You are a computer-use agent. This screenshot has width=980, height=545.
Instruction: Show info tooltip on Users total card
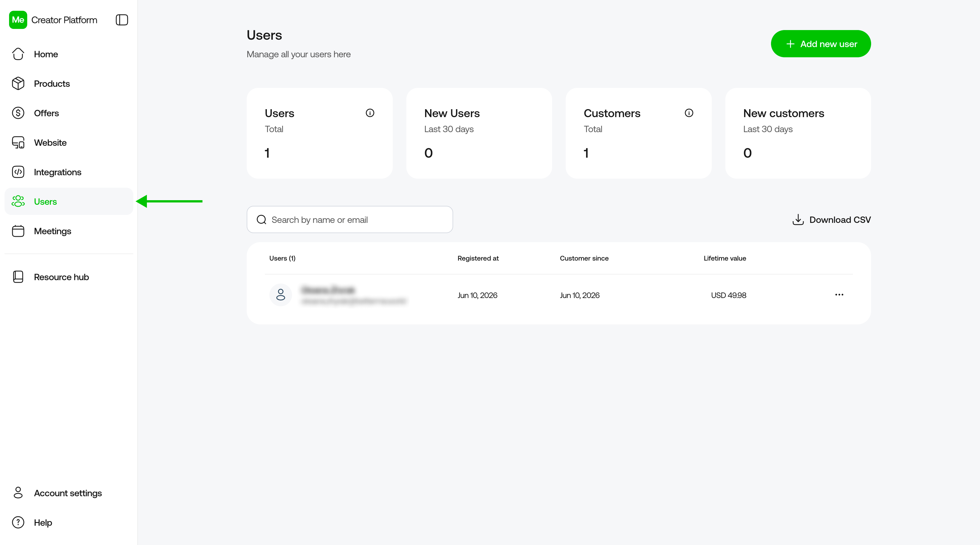370,113
